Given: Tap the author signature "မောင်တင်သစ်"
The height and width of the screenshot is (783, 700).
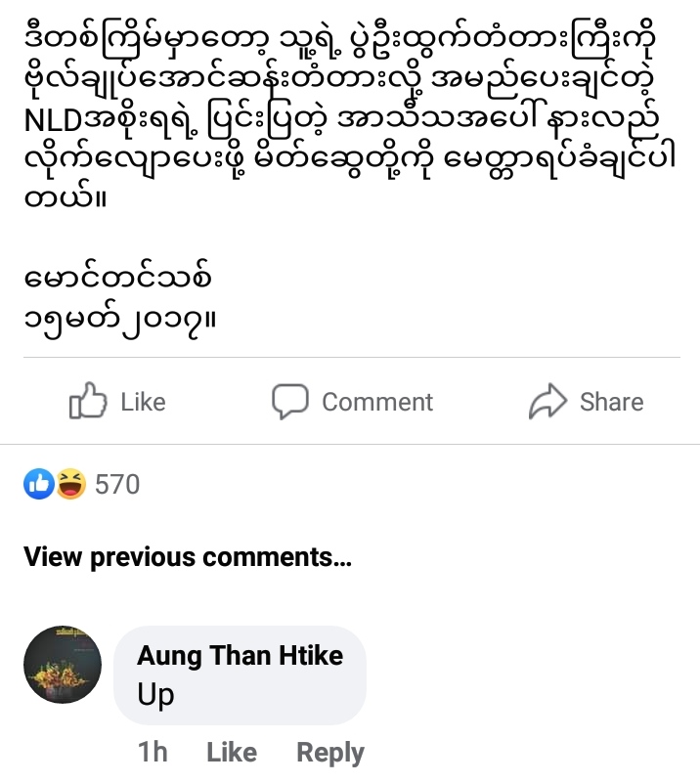Looking at the screenshot, I should click(115, 281).
